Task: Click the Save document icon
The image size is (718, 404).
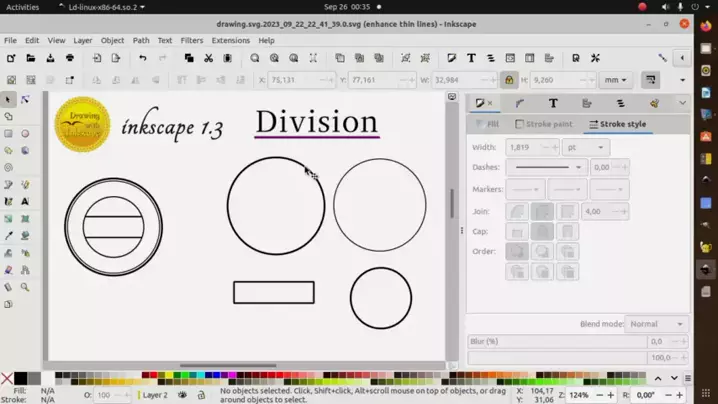Action: point(50,59)
